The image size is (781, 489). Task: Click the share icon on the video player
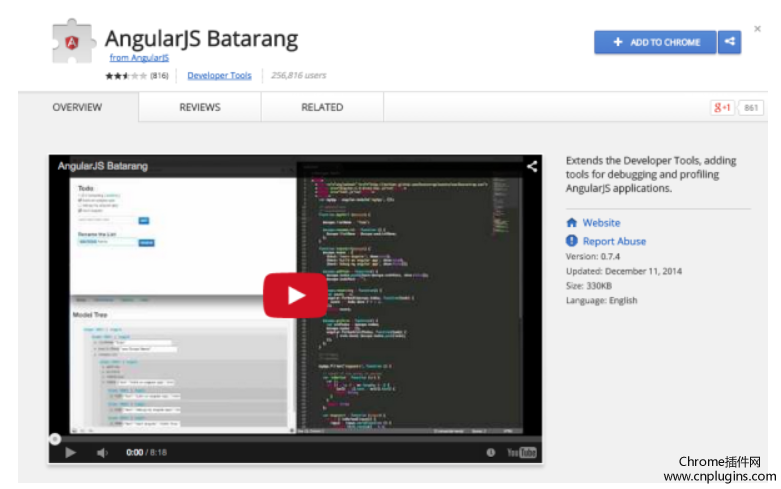[x=531, y=166]
